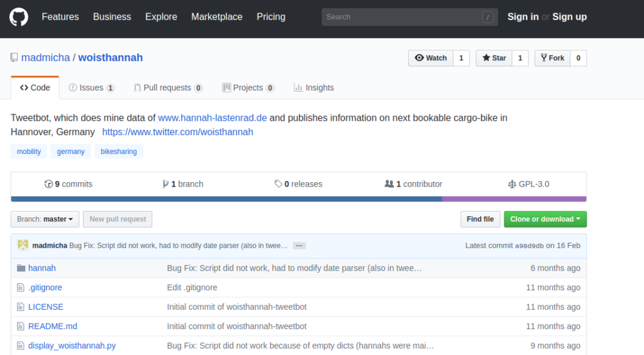
Task: Switch to the Issues tab
Action: pyautogui.click(x=92, y=88)
